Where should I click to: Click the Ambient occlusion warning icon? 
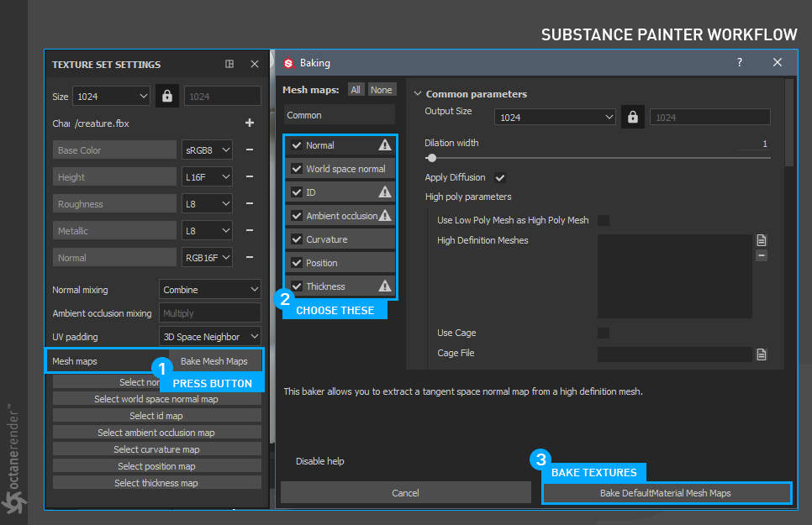tap(385, 215)
